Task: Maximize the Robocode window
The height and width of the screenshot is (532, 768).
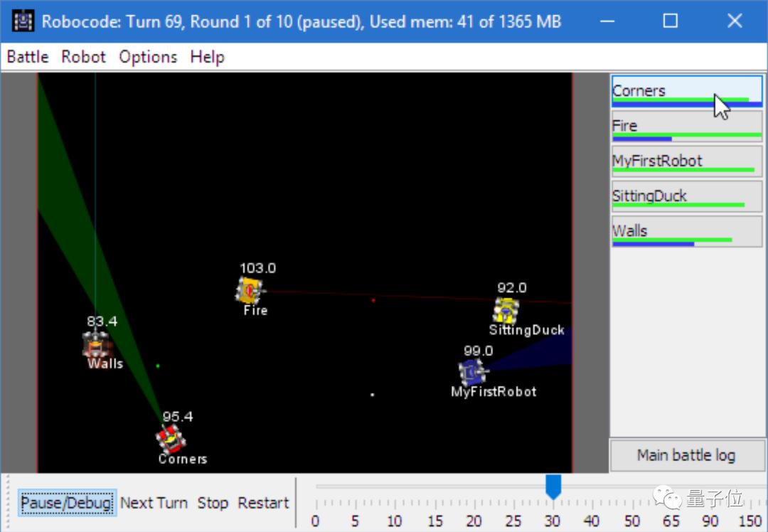Action: point(671,21)
